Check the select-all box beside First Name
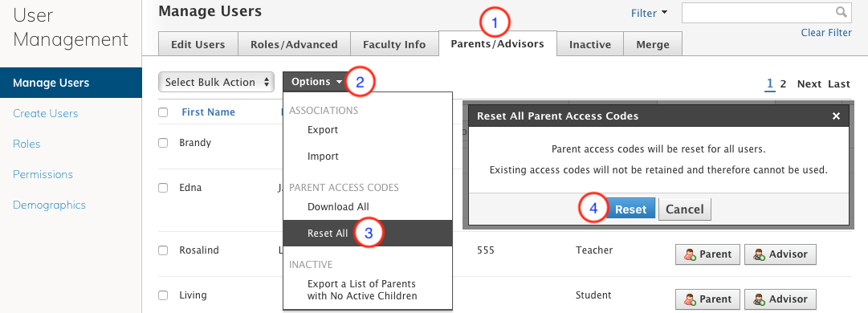The width and height of the screenshot is (868, 313). coord(163,112)
